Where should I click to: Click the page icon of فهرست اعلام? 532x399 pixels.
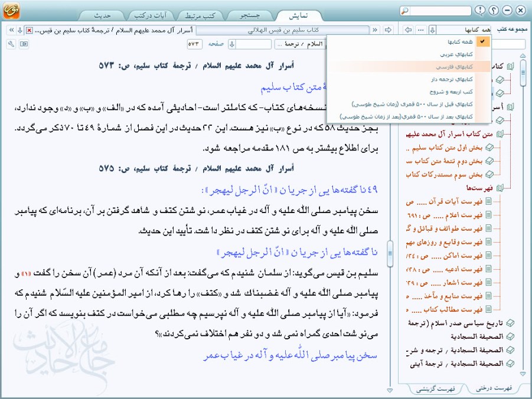coord(488,215)
